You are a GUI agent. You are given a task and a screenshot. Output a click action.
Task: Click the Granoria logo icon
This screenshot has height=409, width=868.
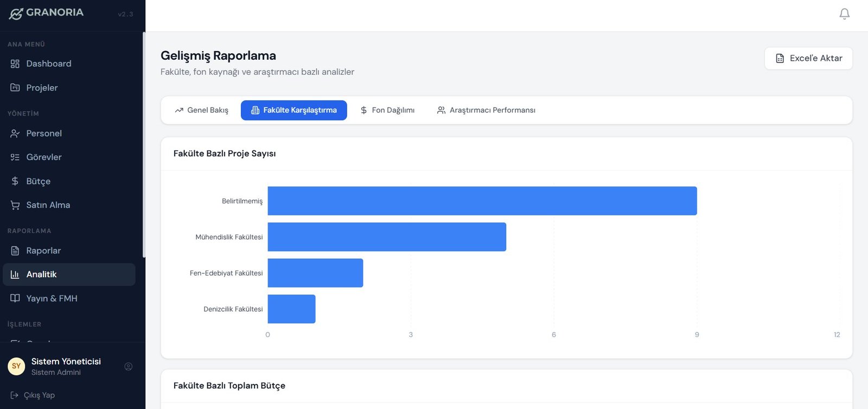tap(16, 14)
